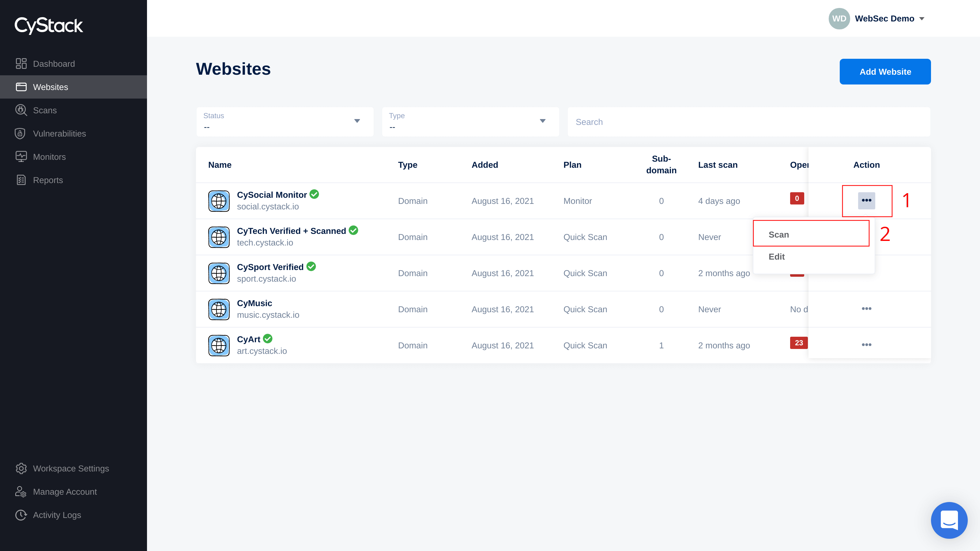The width and height of the screenshot is (980, 551).
Task: Open the Reports checklist icon
Action: coord(21,180)
